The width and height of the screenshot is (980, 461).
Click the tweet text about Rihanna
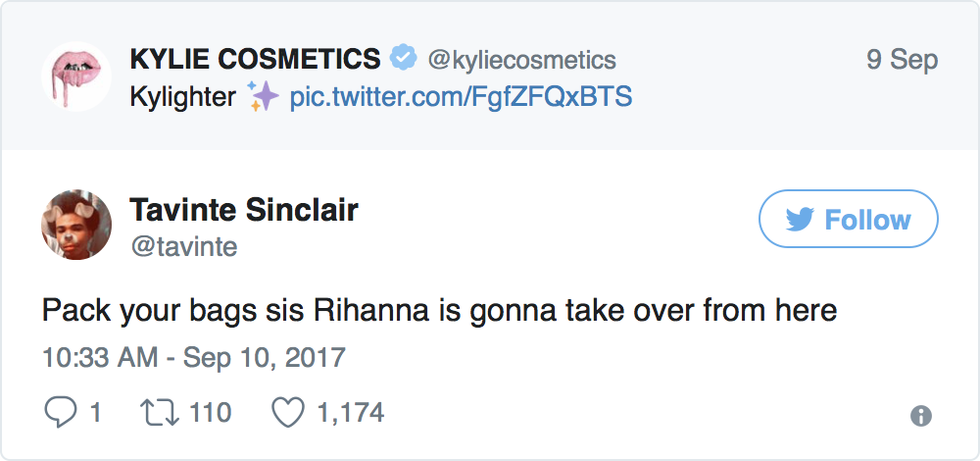439,311
